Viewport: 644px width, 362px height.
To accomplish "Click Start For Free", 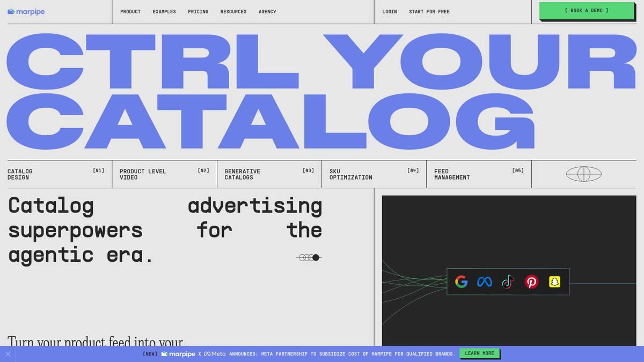I will (429, 11).
